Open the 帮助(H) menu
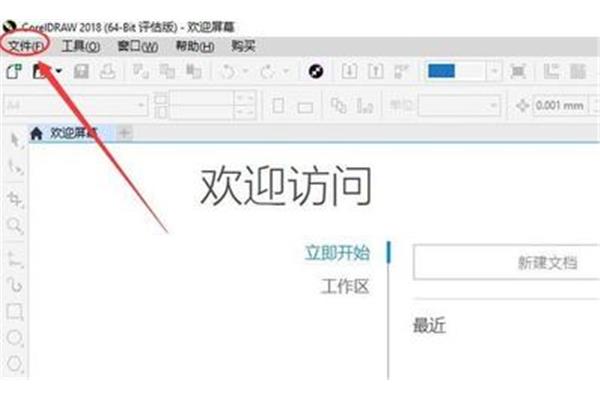 (x=194, y=46)
